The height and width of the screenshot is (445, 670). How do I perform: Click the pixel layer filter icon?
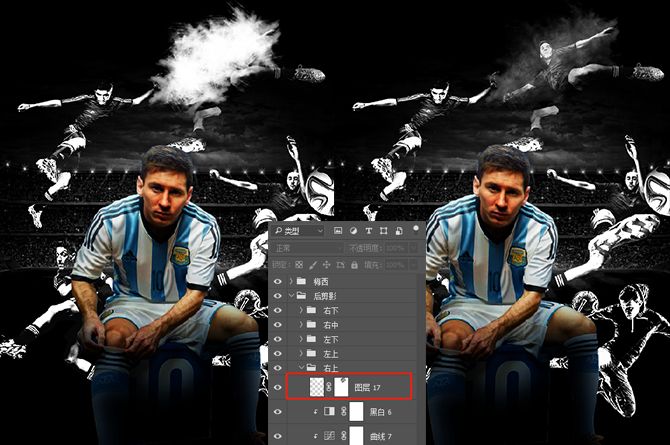click(x=338, y=231)
